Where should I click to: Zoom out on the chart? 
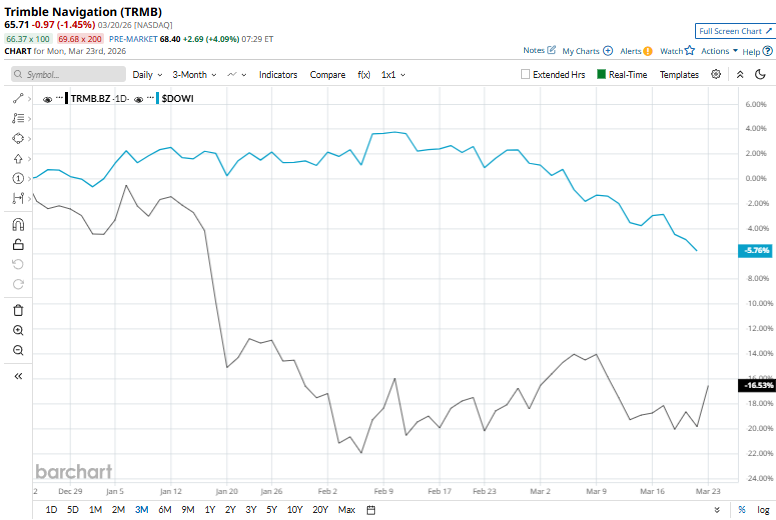pyautogui.click(x=18, y=350)
